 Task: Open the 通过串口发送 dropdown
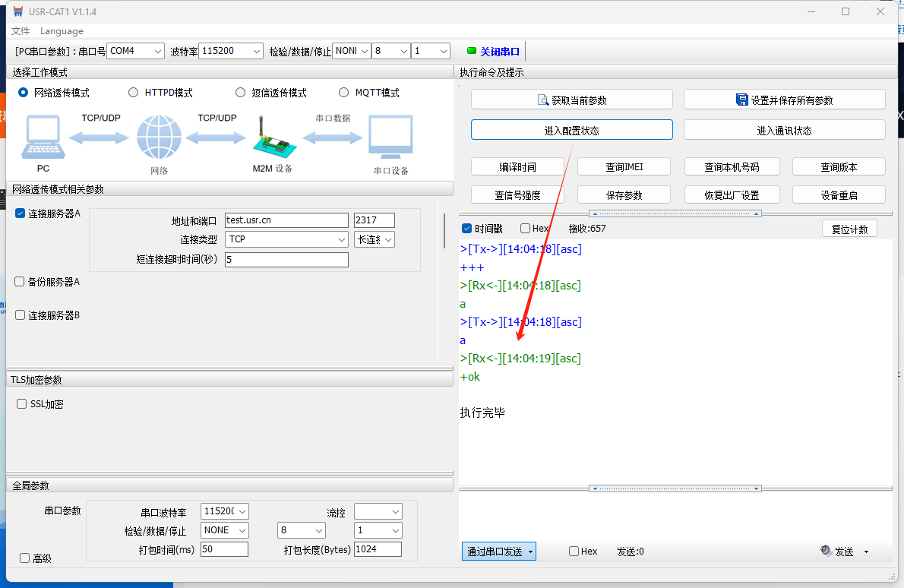(499, 552)
